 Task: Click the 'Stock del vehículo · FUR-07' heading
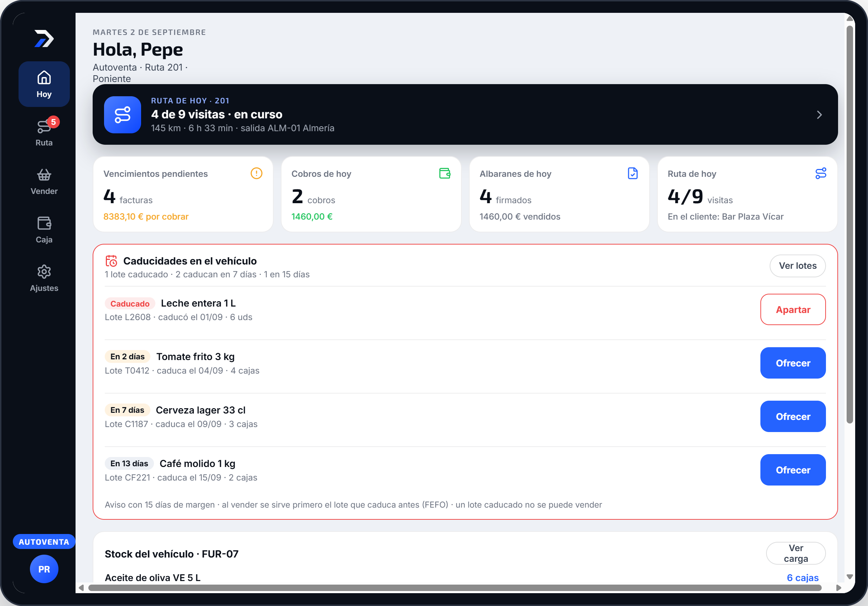[x=172, y=554]
